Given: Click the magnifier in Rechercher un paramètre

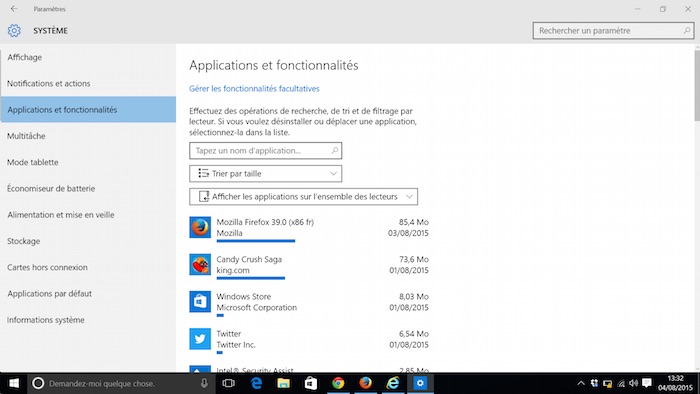Looking at the screenshot, I should pyautogui.click(x=687, y=31).
